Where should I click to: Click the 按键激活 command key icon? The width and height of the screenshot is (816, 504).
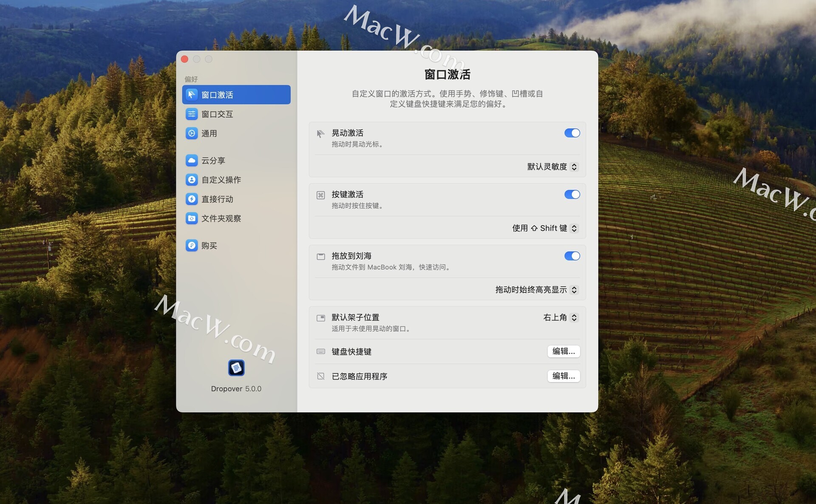pyautogui.click(x=321, y=195)
